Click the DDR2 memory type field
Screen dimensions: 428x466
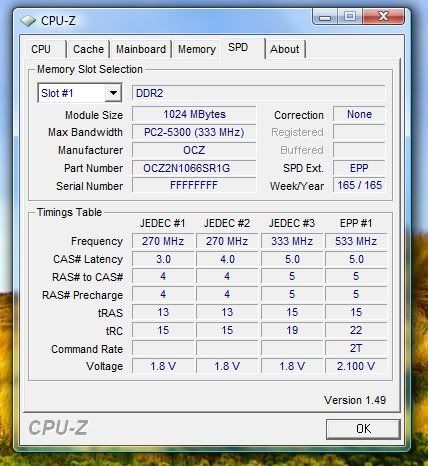pos(259,93)
